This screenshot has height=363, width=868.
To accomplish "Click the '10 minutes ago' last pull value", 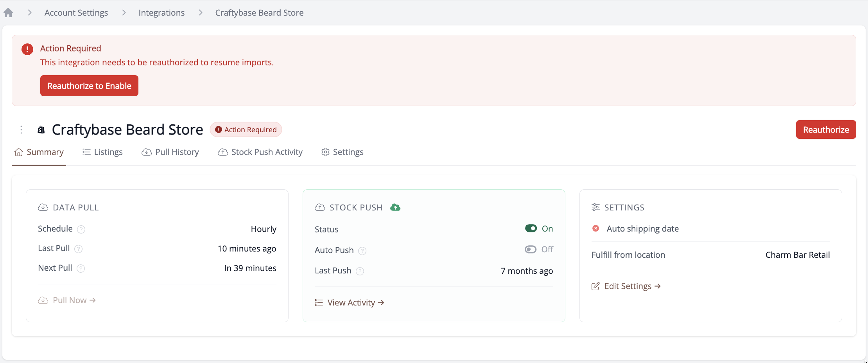I will click(247, 249).
